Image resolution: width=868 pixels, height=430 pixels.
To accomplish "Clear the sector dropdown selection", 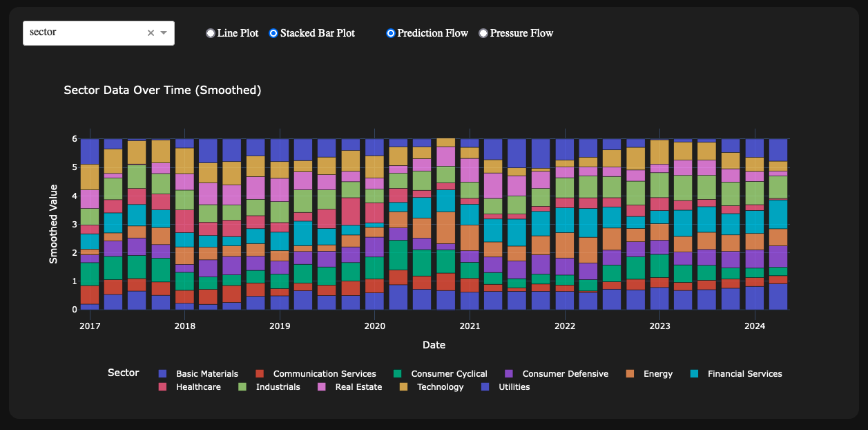I will 151,33.
